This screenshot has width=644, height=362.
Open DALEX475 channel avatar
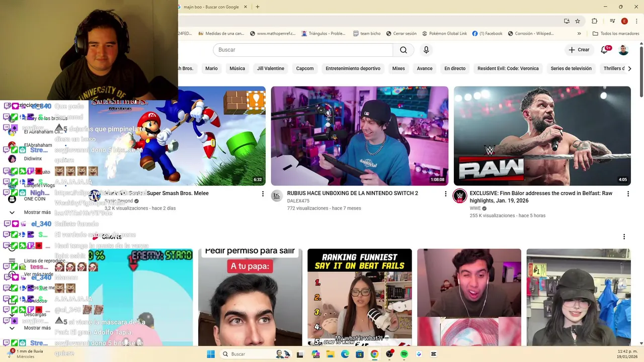(x=277, y=196)
